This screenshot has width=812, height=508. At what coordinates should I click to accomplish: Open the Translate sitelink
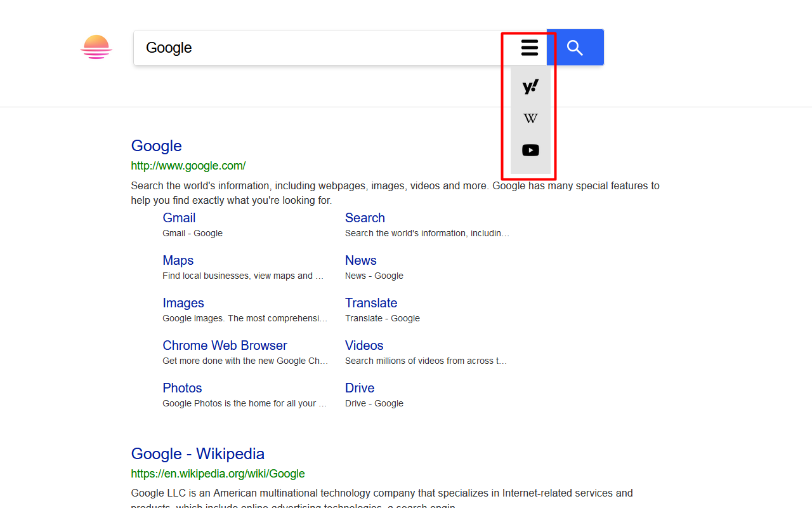click(x=371, y=303)
